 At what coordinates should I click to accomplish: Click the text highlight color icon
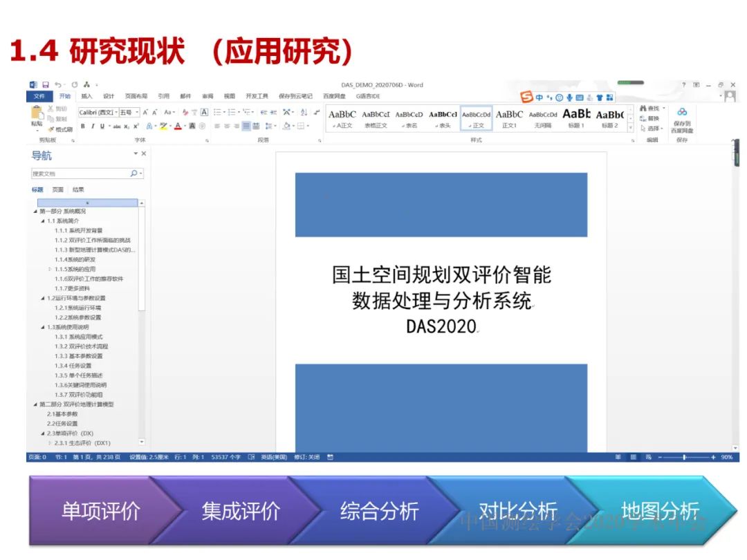tap(164, 126)
